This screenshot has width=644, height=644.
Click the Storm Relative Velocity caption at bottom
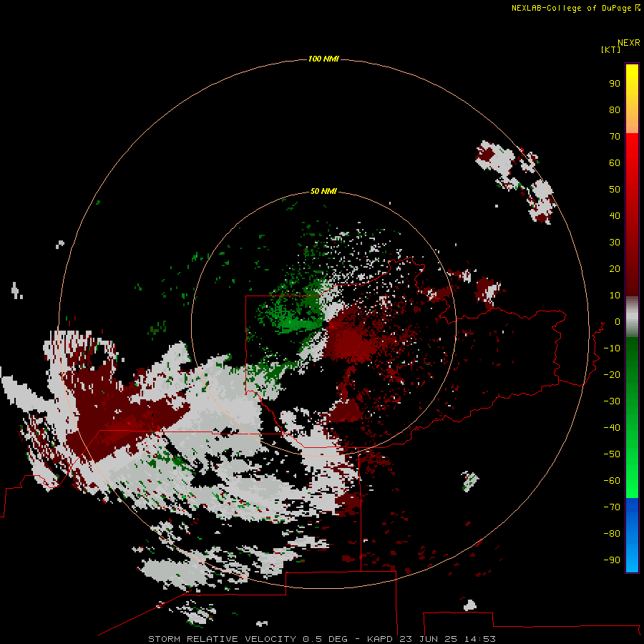(x=321, y=639)
